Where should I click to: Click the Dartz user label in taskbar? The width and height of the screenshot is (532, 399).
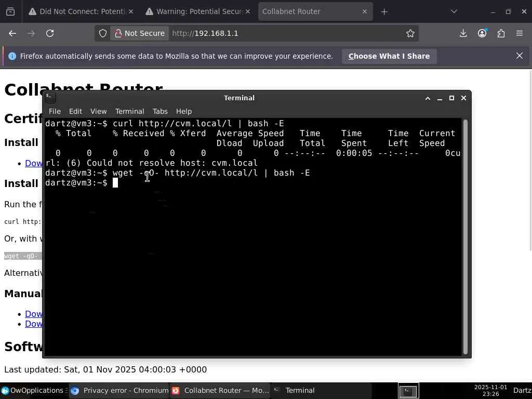point(522,391)
